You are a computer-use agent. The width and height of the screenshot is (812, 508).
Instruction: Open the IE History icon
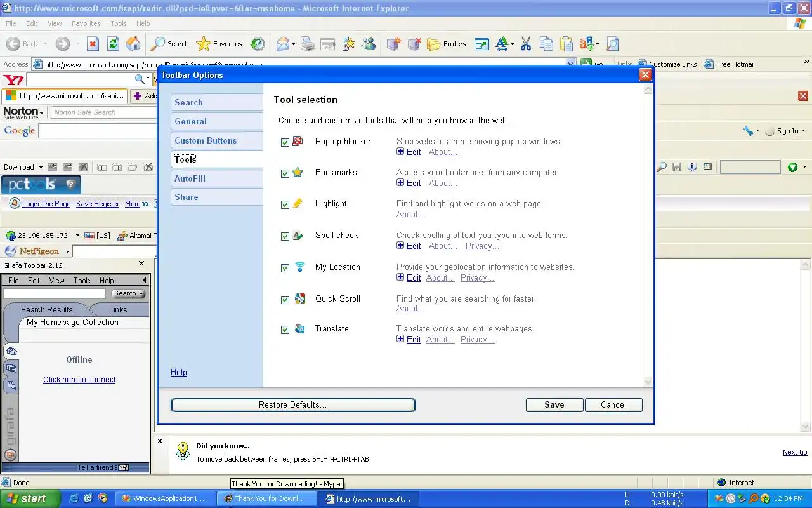point(258,44)
